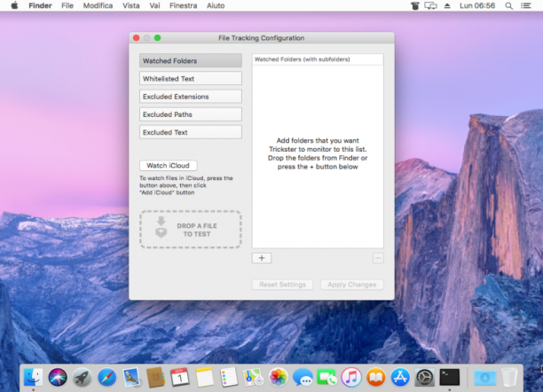Screen dimensions: 543x392
Task: Click the Watch iCloud button
Action: click(169, 166)
